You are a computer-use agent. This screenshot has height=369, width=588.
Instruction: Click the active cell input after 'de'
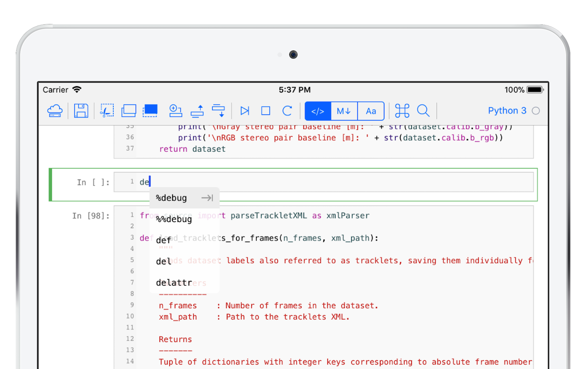click(323, 182)
